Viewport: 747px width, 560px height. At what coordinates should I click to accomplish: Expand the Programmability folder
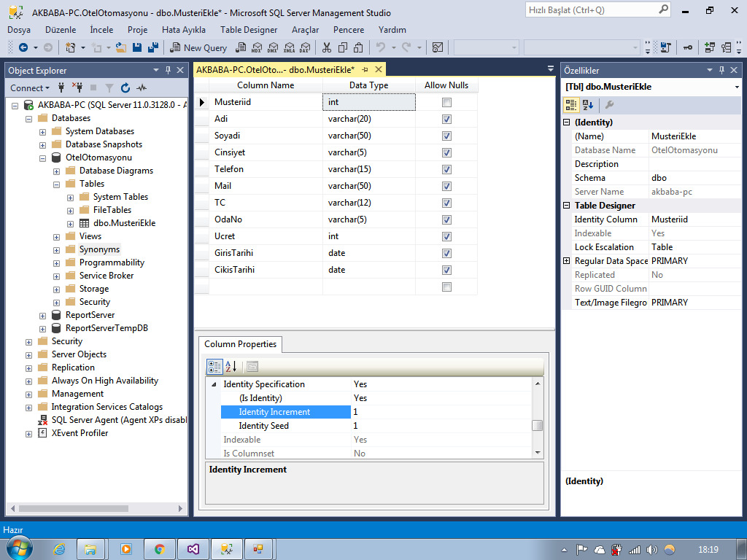(56, 263)
